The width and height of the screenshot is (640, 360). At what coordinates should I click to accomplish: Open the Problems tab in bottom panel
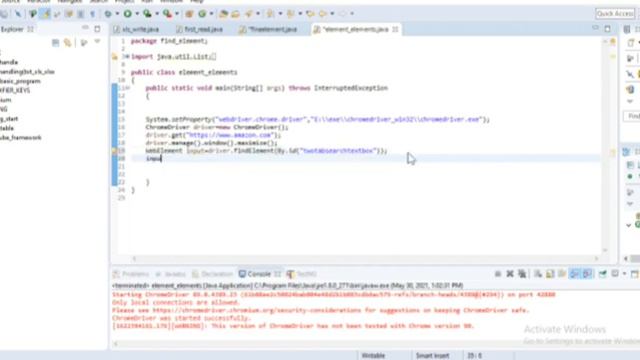click(131, 274)
